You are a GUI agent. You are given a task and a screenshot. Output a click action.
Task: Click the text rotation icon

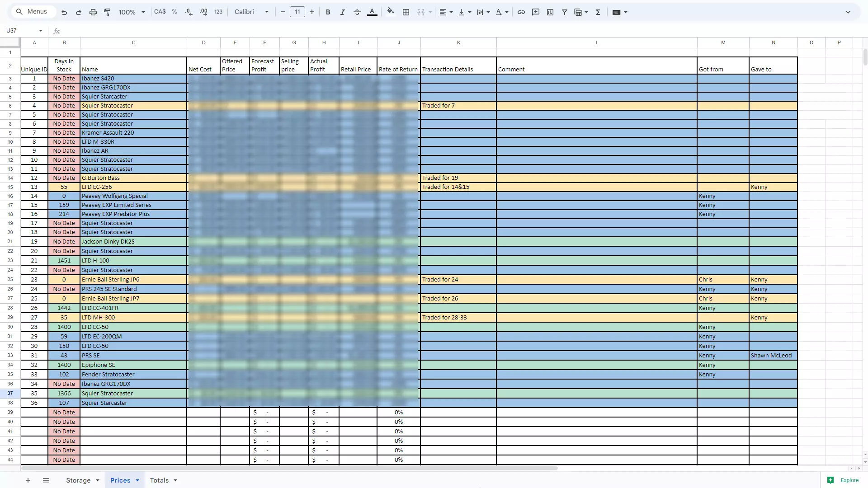pyautogui.click(x=499, y=12)
